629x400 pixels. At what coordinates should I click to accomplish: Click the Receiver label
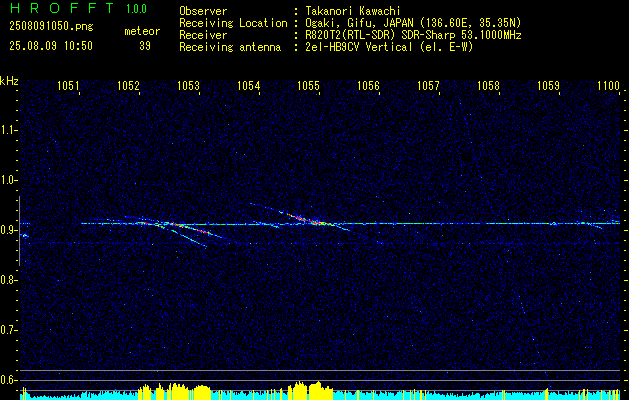coord(203,35)
